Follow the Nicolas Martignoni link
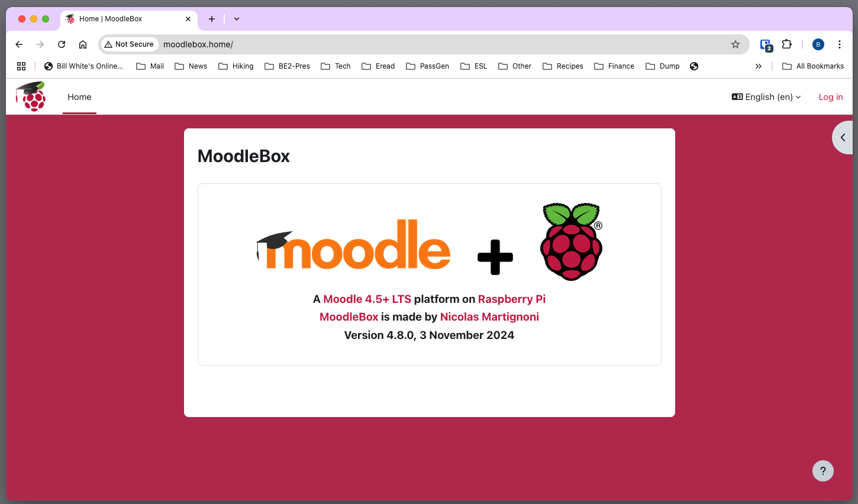 pyautogui.click(x=489, y=317)
